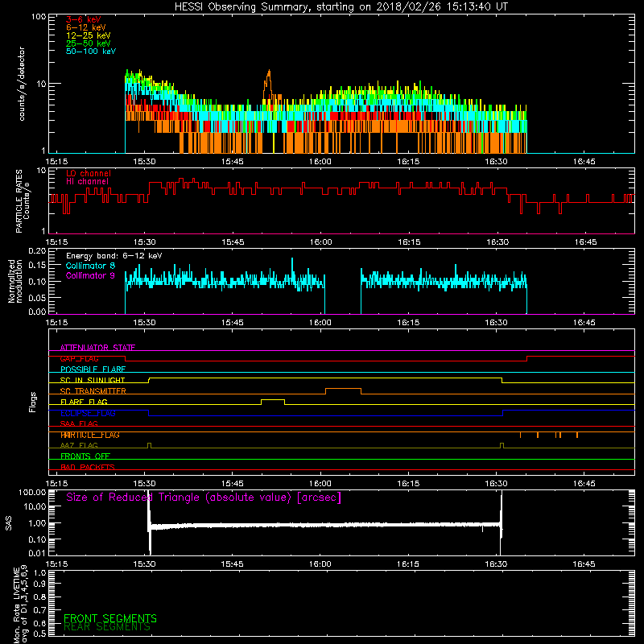Click the GAP_FLAG label

79,358
